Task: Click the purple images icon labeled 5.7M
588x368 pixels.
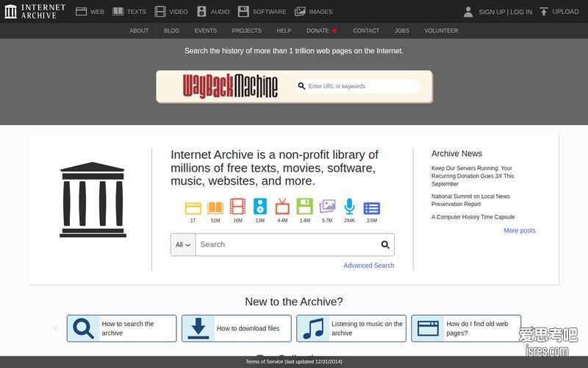Action: coord(327,207)
